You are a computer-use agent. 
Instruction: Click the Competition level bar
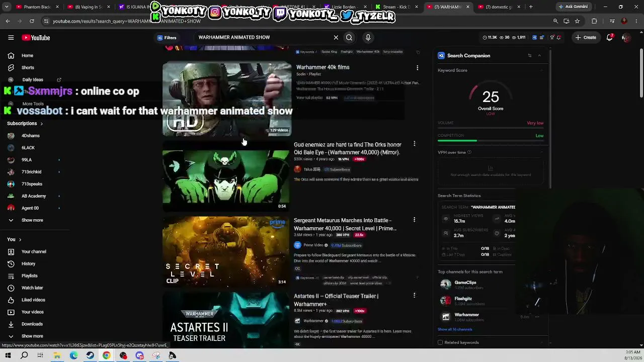491,141
